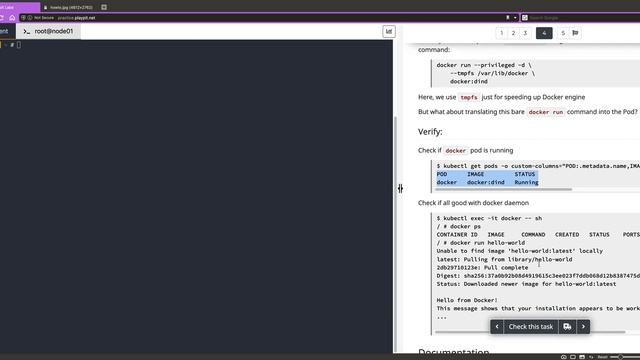
Task: Go to next task with right chevron
Action: coord(583,327)
